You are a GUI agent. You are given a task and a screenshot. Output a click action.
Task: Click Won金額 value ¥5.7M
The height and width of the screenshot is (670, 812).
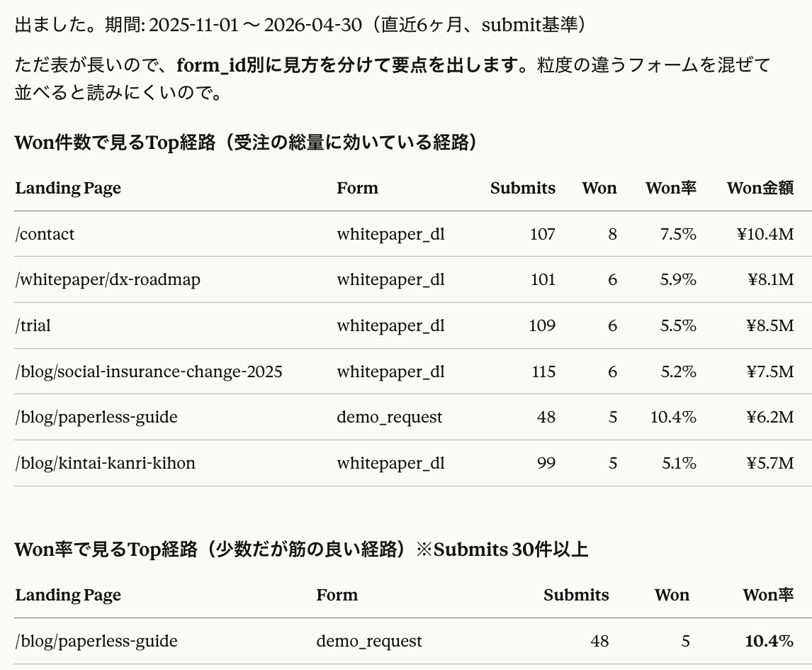769,463
